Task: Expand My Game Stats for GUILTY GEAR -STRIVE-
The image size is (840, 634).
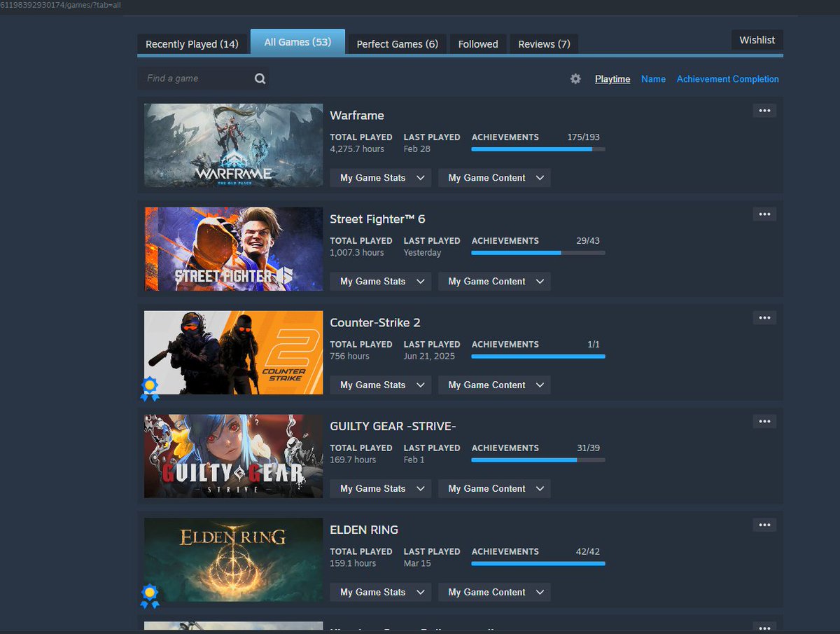Action: coord(382,489)
